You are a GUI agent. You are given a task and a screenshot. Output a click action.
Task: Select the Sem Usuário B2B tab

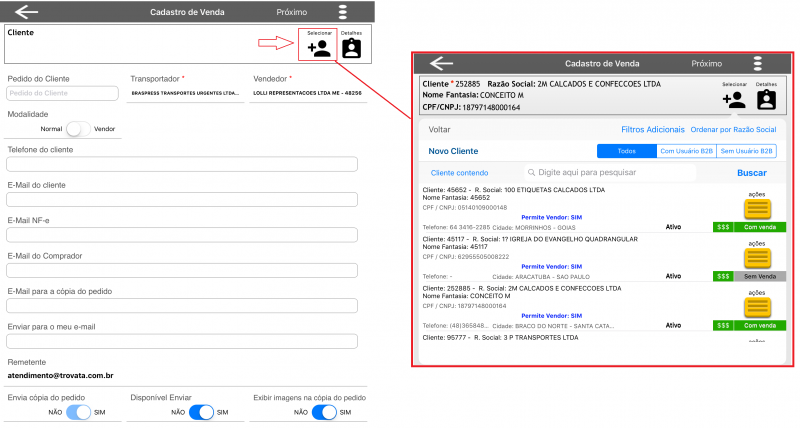(747, 151)
